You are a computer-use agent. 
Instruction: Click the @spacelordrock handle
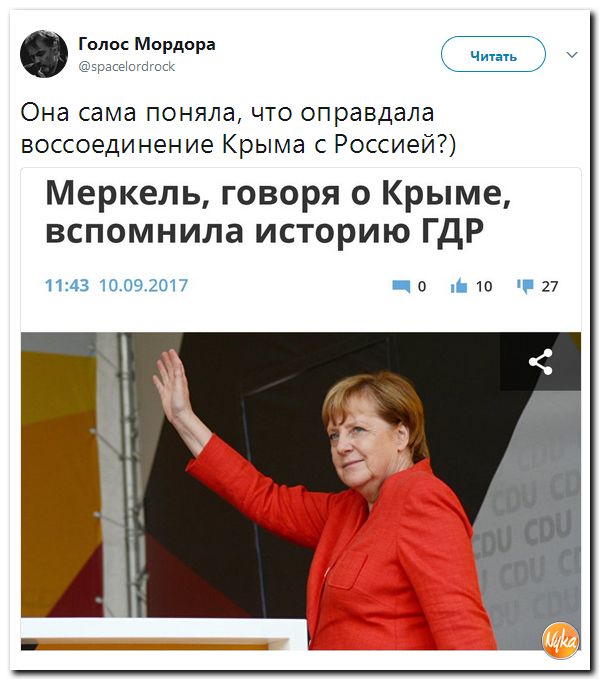127,66
